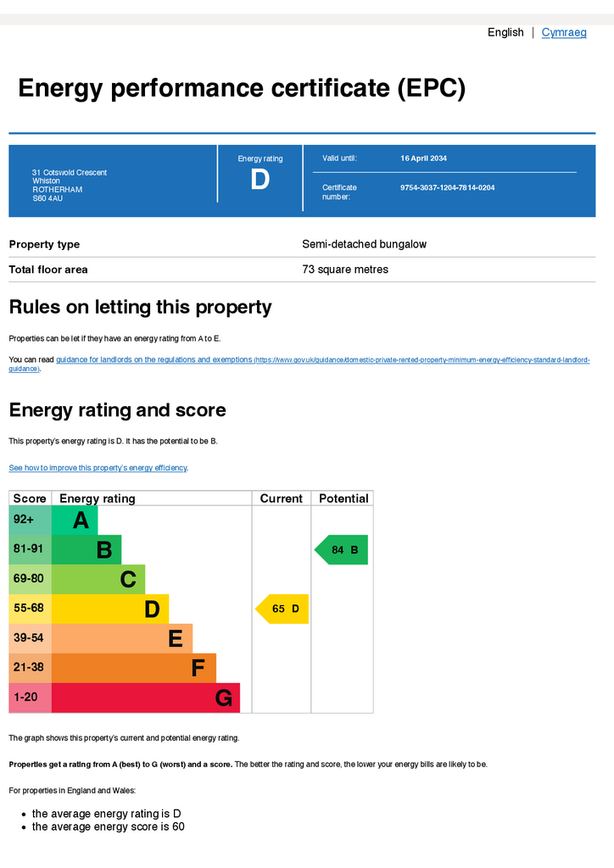
Task: Click the 1-20 score cell
Action: pos(31,698)
